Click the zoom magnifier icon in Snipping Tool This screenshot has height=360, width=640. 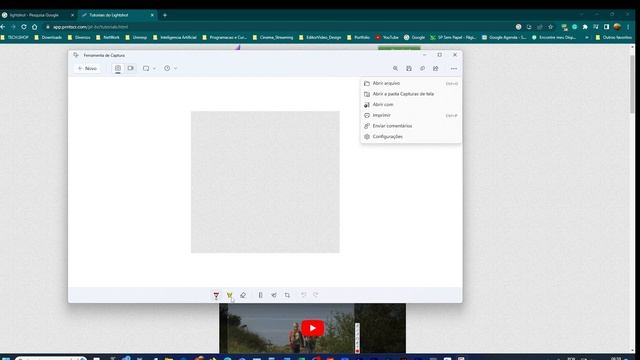pyautogui.click(x=395, y=69)
